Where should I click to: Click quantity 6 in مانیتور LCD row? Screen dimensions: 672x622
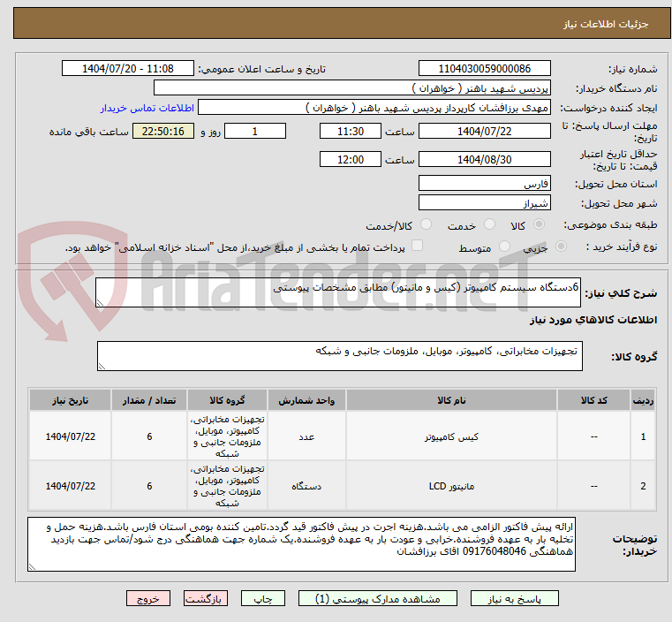tap(149, 486)
